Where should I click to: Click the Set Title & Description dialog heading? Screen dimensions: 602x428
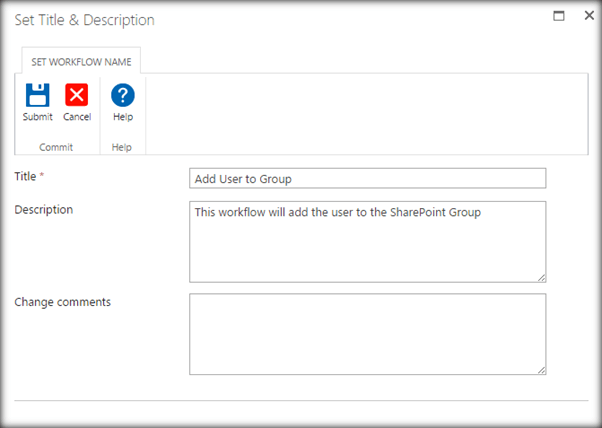click(84, 20)
